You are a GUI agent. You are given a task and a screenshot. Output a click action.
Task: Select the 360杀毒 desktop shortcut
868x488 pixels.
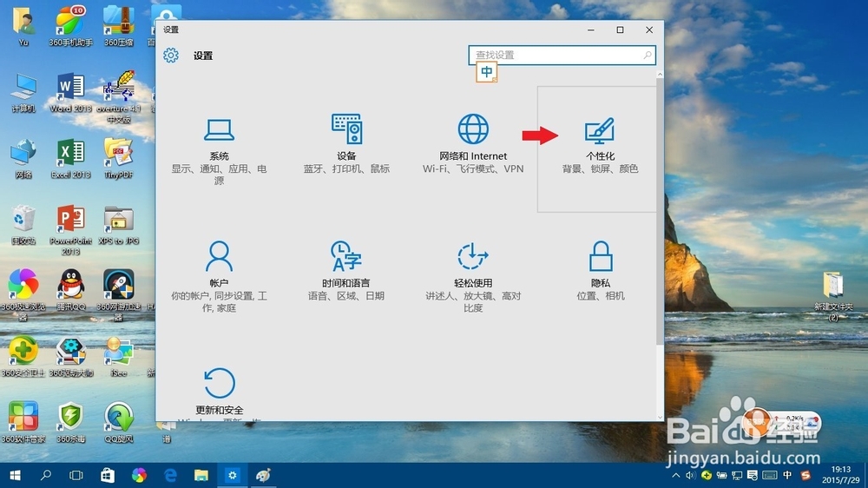click(x=70, y=422)
